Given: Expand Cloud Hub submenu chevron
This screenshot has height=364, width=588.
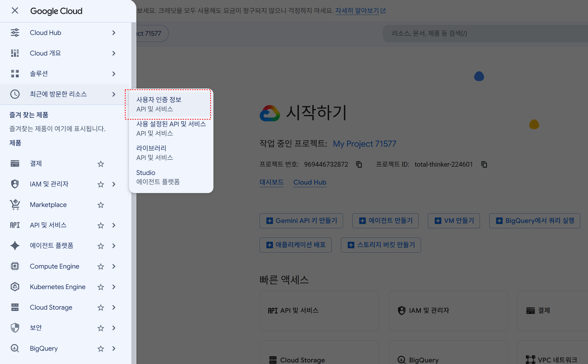Looking at the screenshot, I should 114,33.
